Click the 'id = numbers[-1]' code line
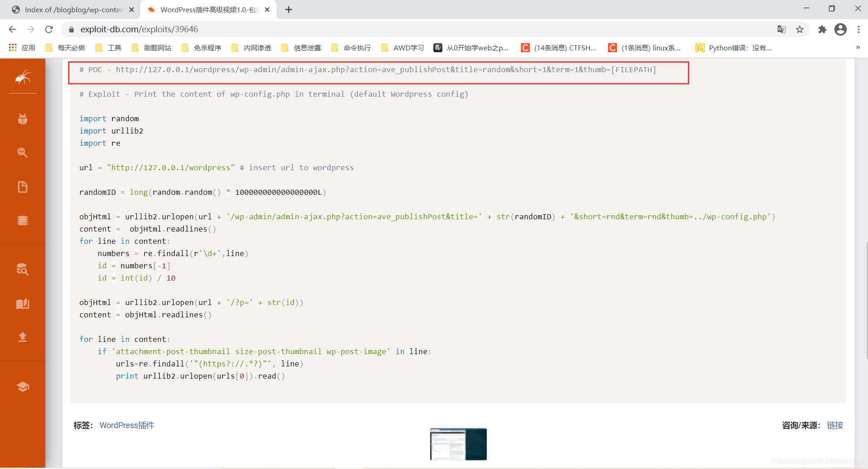868x469 pixels. pyautogui.click(x=134, y=266)
